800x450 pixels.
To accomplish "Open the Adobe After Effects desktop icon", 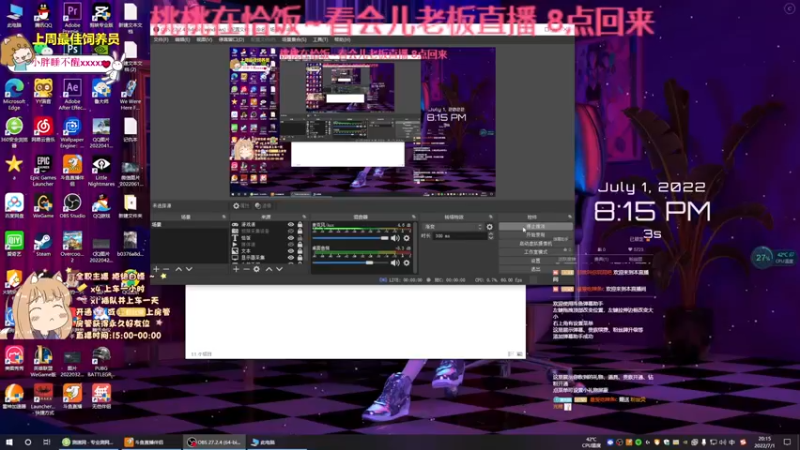I will pyautogui.click(x=72, y=94).
